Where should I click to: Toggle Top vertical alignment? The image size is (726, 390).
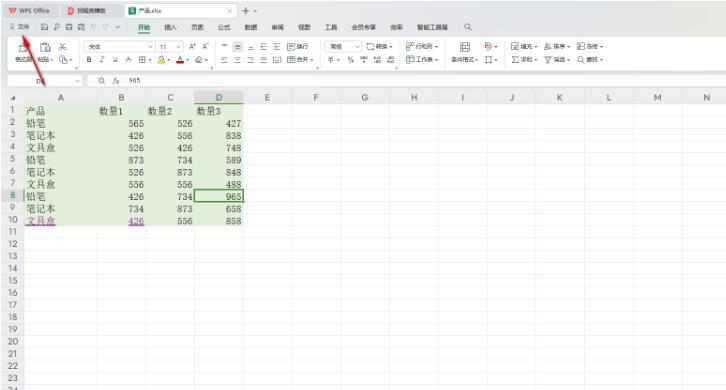point(225,46)
